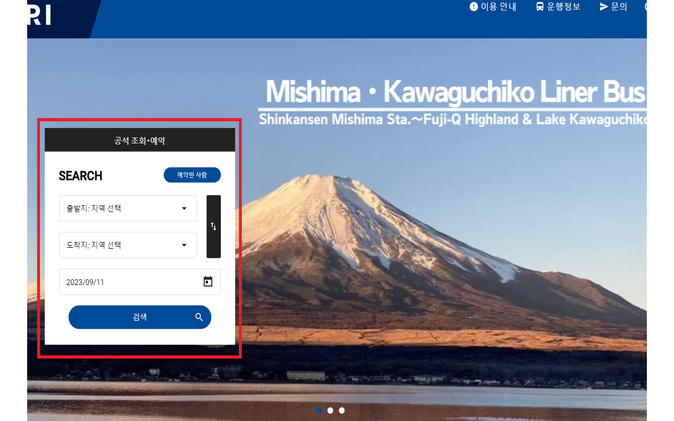Click the Shinkansen Mishima Sta. subtitle text
Viewport: 674px width, 421px height.
coord(452,119)
